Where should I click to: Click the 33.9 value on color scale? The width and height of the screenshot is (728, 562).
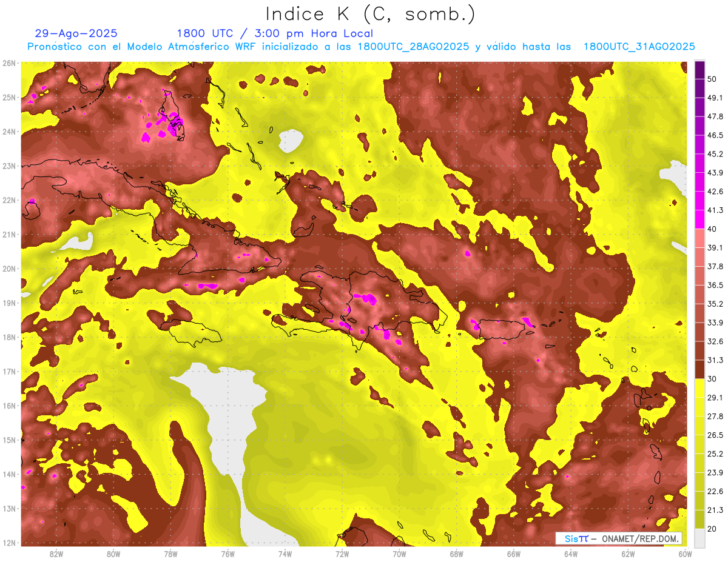coord(715,323)
